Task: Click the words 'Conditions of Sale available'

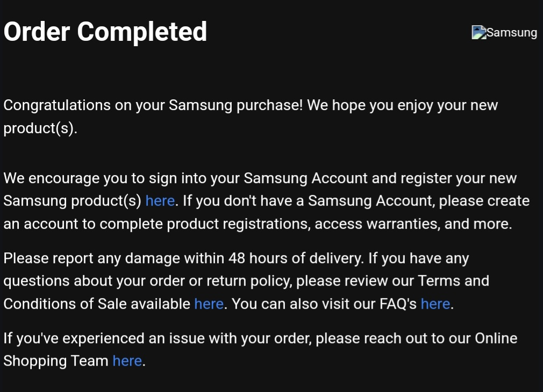Action: click(97, 304)
